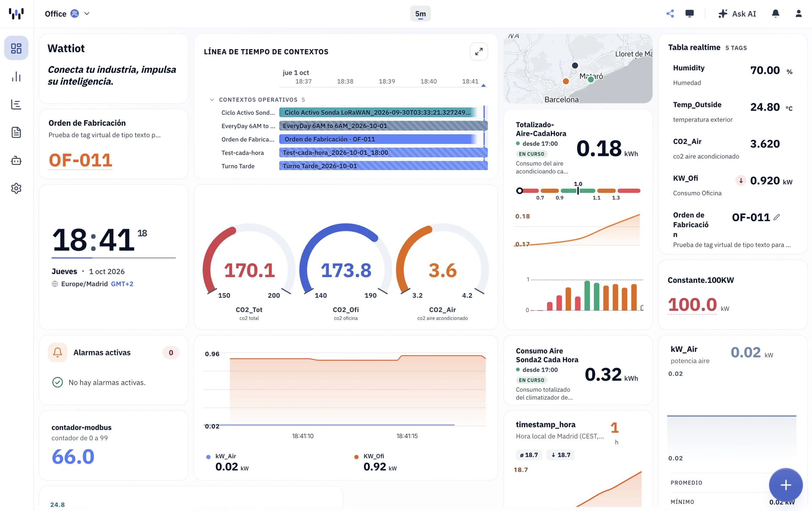Open the dashboards grid icon in sidebar
Image resolution: width=812 pixels, height=511 pixels.
coord(16,48)
